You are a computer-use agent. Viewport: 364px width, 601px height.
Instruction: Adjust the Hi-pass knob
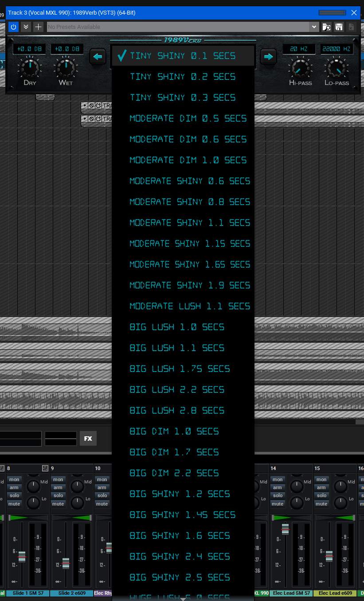coord(300,68)
